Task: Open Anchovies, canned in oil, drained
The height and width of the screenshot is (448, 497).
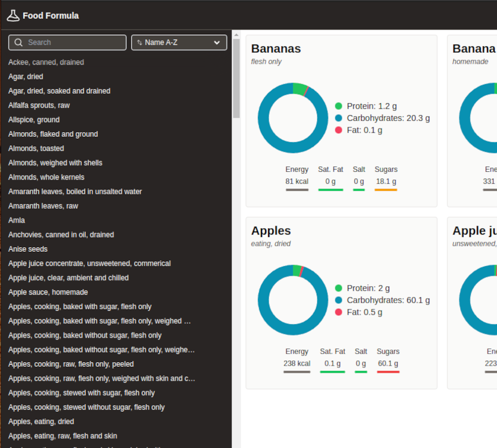Action: [61, 235]
